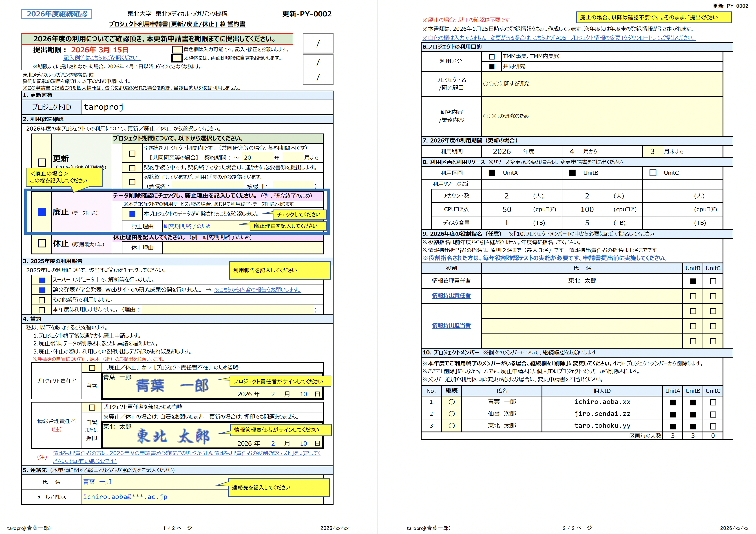This screenshot has width=756, height=534.
Task: Check 'スーパーコンピュータ上で解析等' usage report box
Action: pyautogui.click(x=42, y=280)
